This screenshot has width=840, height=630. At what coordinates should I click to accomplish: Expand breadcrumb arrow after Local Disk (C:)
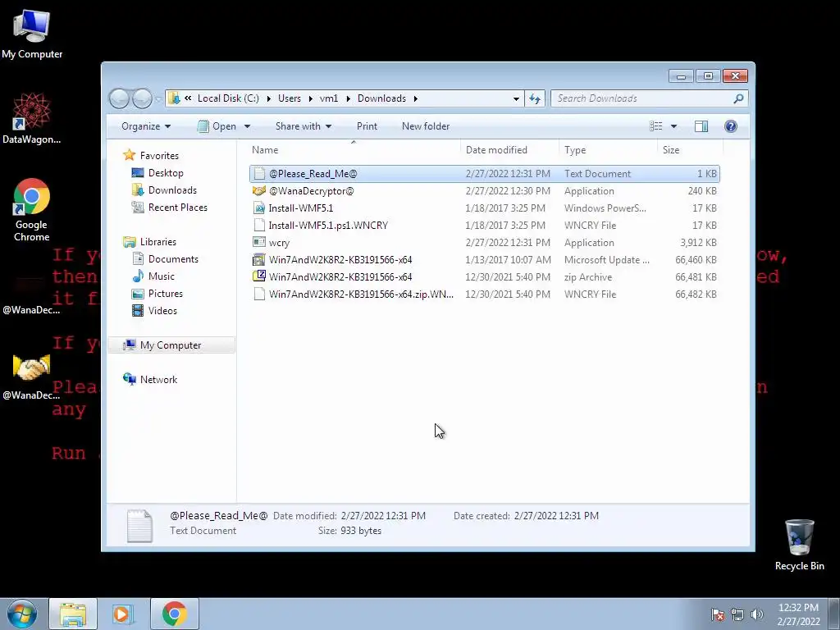(268, 98)
